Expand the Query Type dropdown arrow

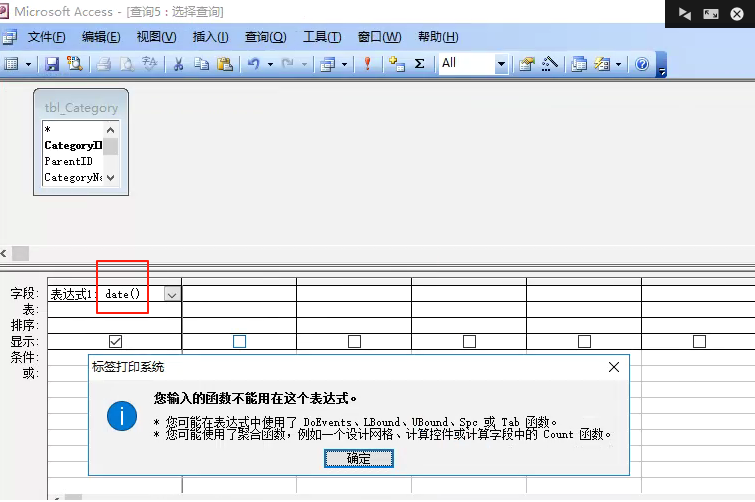(344, 64)
